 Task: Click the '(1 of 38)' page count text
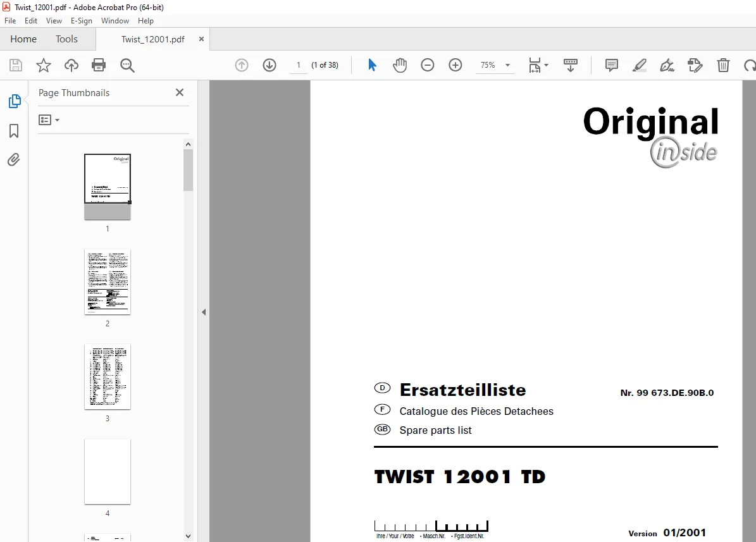coord(325,65)
